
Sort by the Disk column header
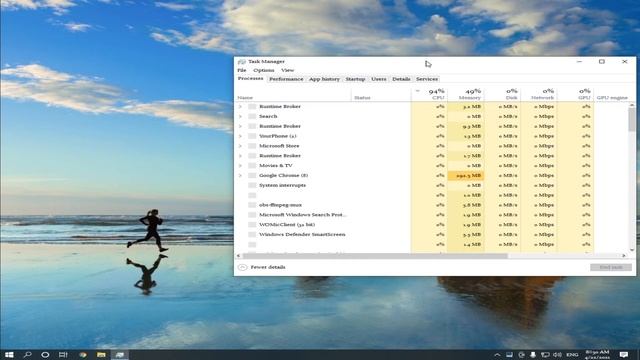[x=502, y=94]
